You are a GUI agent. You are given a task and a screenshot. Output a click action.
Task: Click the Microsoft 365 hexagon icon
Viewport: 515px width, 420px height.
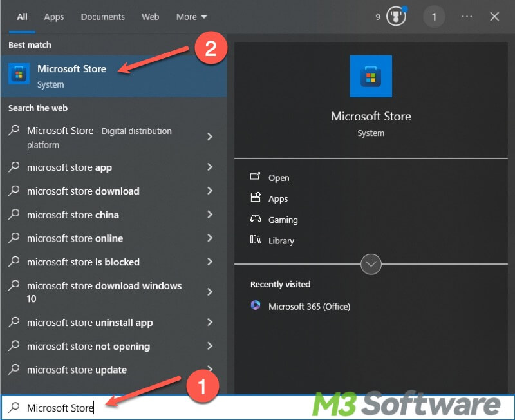(256, 305)
